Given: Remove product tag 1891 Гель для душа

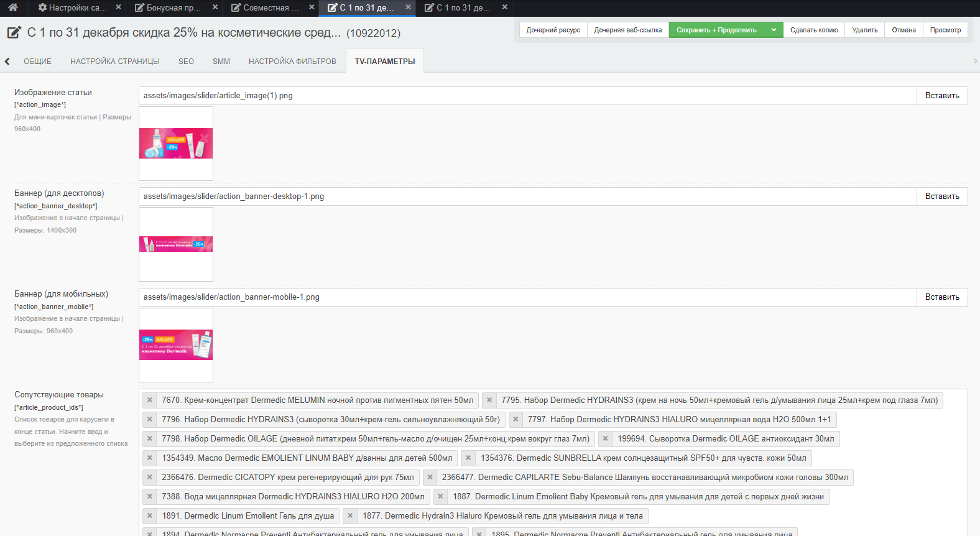Looking at the screenshot, I should (150, 516).
